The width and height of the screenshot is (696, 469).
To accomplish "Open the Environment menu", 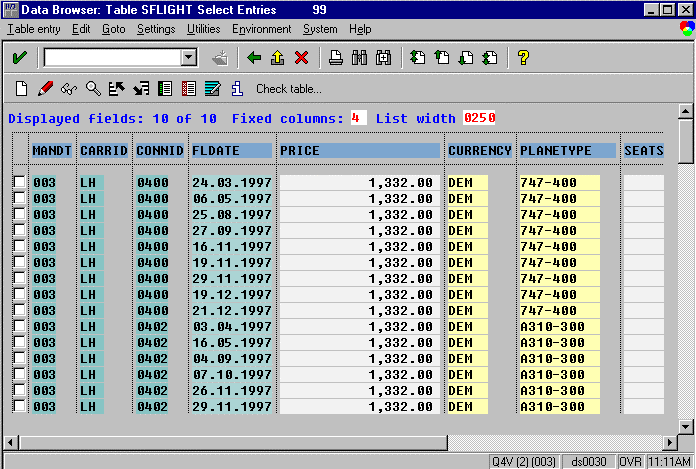I will click(x=261, y=30).
